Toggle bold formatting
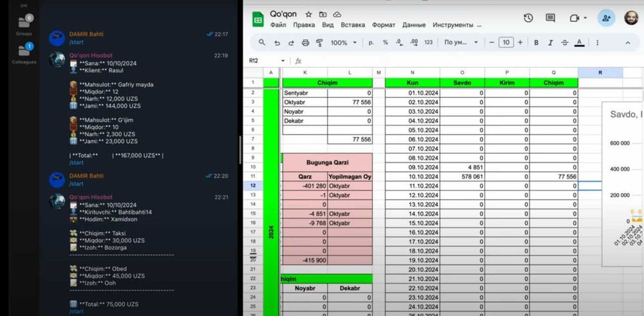The image size is (644, 316). coord(536,42)
